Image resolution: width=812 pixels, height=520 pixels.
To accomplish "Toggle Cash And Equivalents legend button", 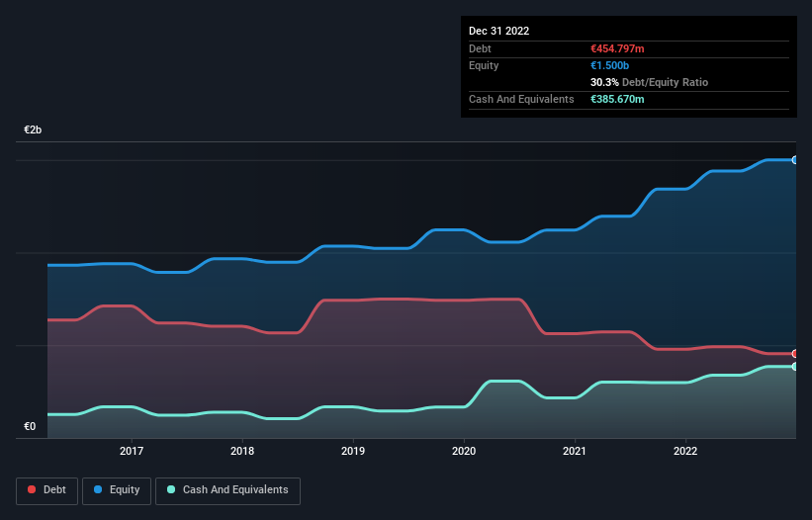I will tap(227, 490).
